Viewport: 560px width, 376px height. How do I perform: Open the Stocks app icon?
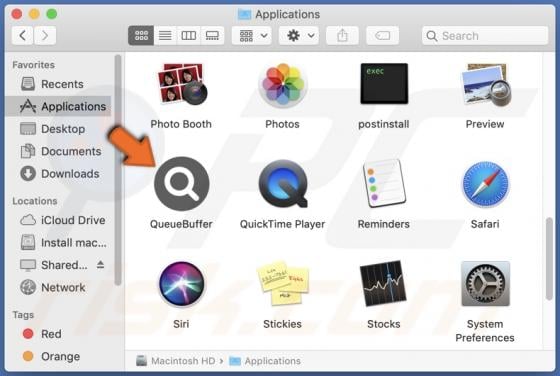pos(383,284)
